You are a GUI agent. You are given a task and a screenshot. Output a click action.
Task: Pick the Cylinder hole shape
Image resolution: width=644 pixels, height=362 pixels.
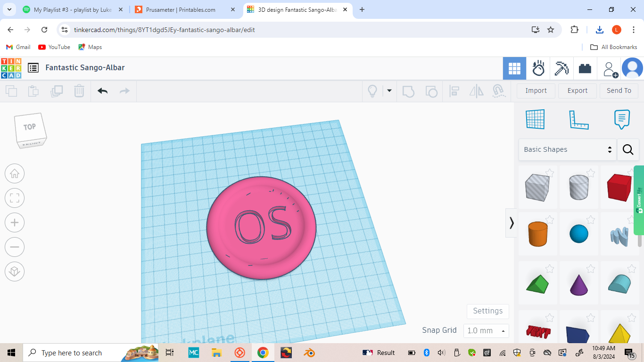[x=579, y=187]
